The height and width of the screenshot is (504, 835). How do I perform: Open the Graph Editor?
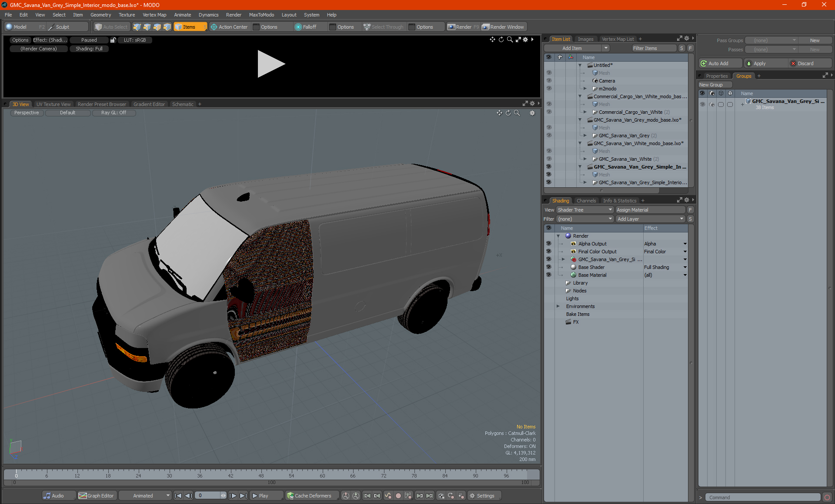pyautogui.click(x=97, y=496)
